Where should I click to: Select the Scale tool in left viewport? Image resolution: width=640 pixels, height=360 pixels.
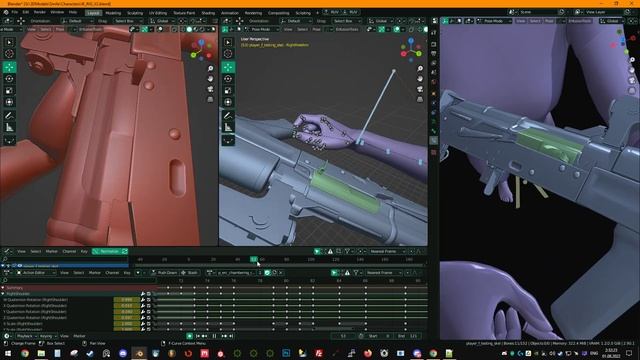(9, 90)
